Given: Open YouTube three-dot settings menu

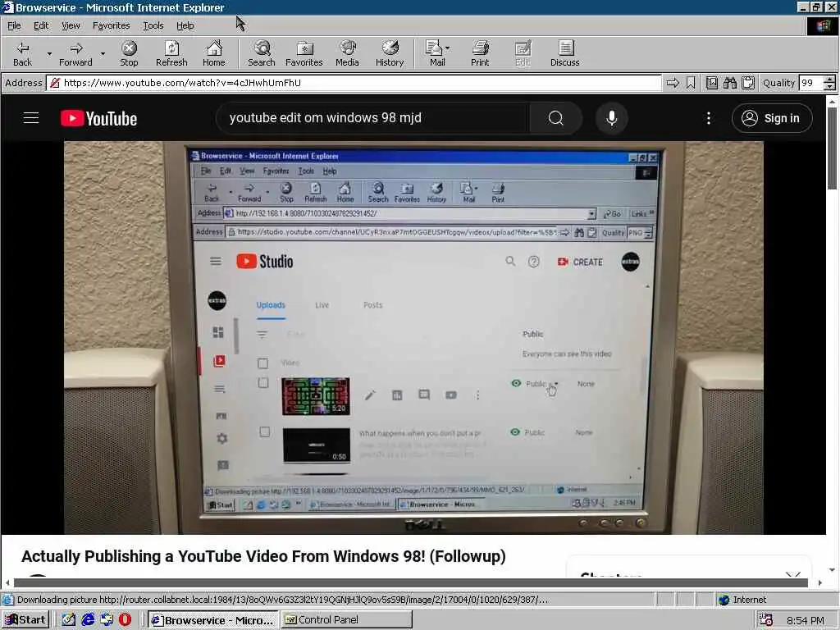Looking at the screenshot, I should (708, 118).
